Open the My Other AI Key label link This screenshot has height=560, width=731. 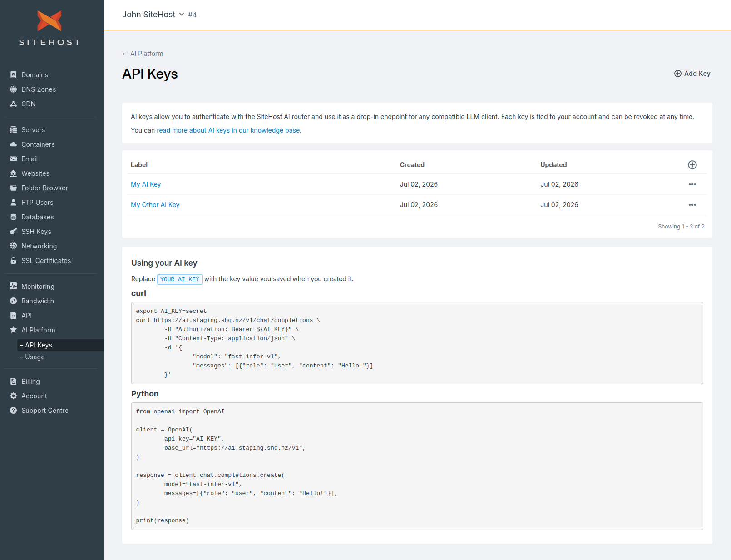click(x=155, y=205)
